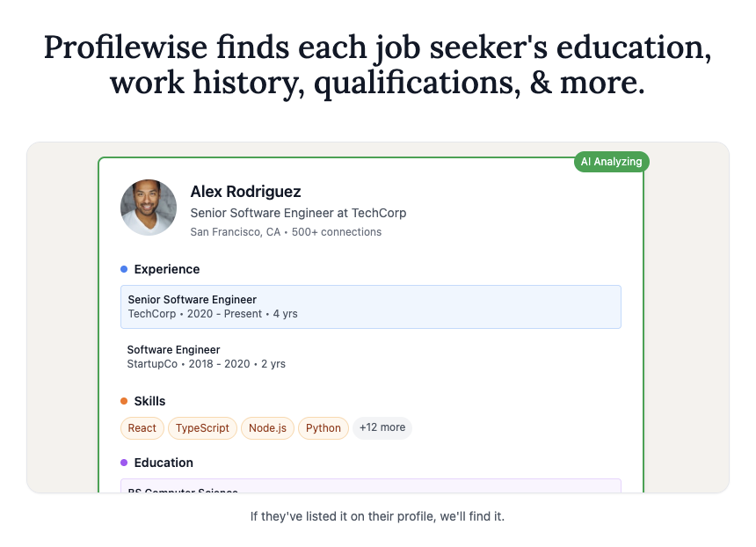Click the Profilewise main headline

[377, 64]
